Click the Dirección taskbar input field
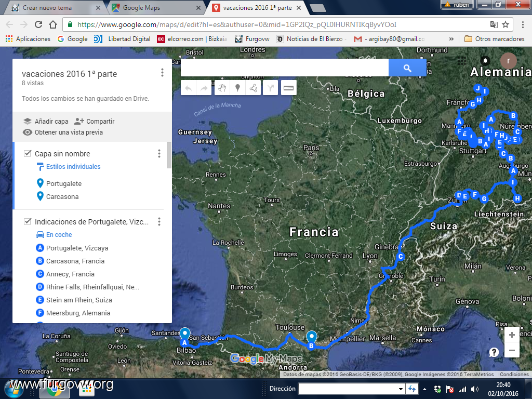532x399 pixels. (348, 389)
